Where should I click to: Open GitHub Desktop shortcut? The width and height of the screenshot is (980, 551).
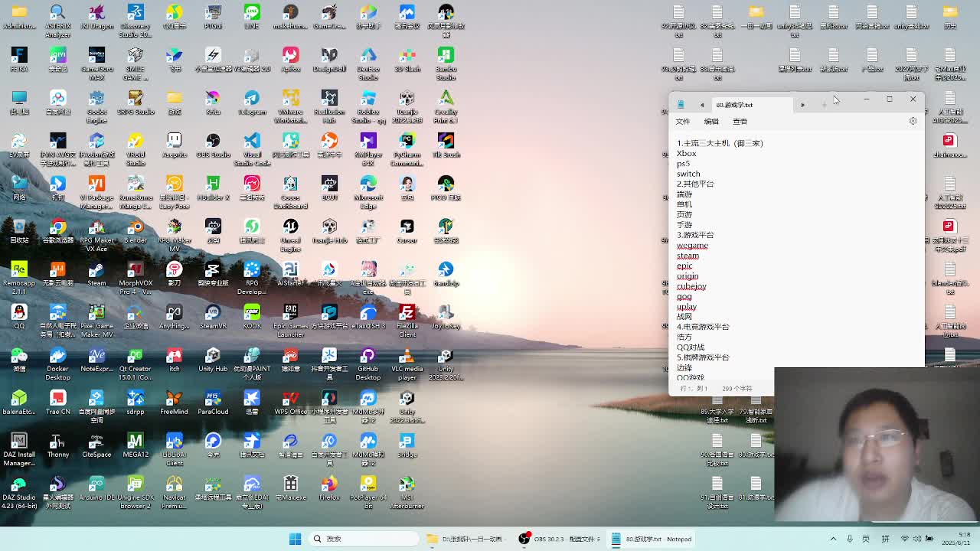click(x=368, y=364)
